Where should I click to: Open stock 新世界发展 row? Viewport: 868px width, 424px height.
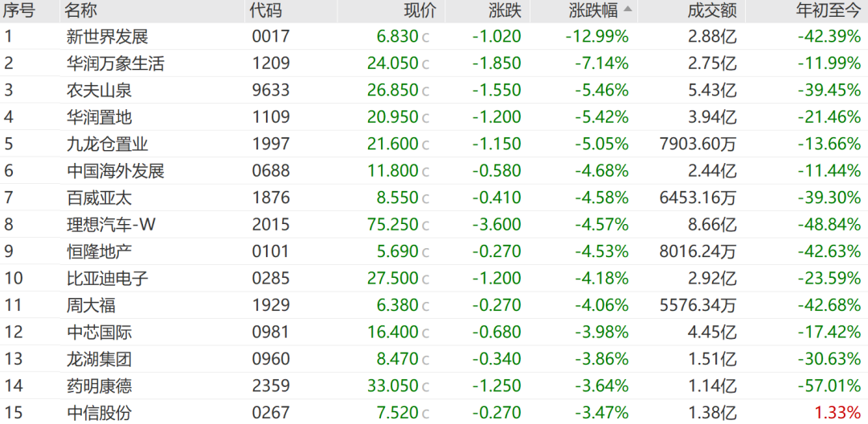pos(434,36)
